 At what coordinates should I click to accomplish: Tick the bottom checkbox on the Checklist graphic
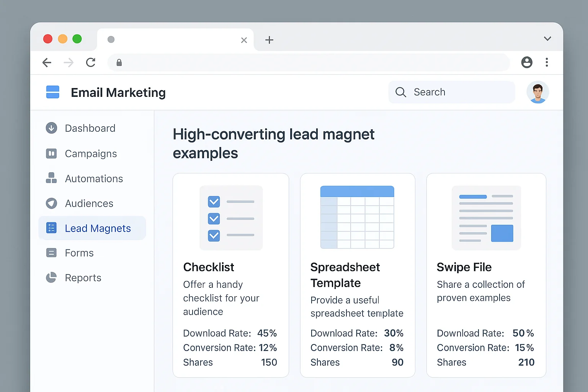click(x=214, y=236)
